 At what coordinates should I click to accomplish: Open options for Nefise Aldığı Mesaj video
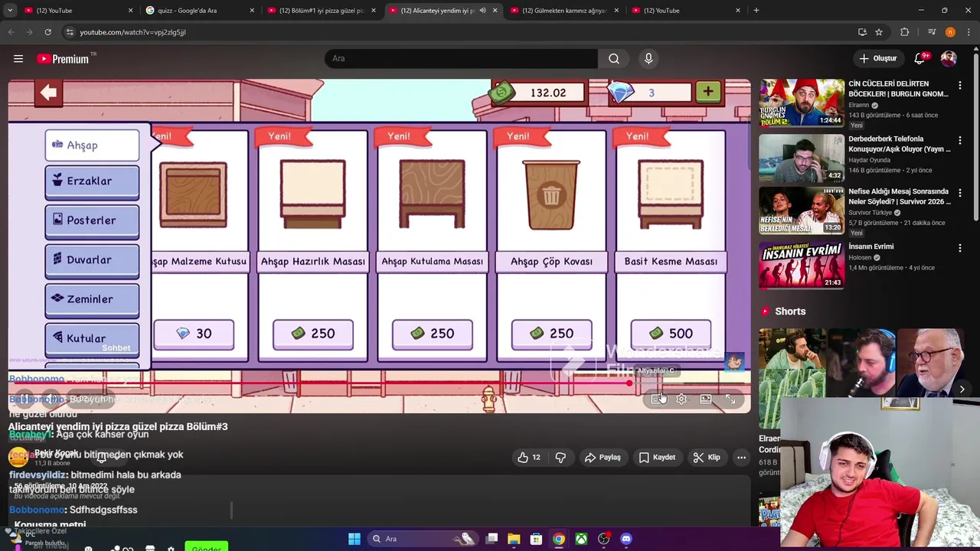(959, 194)
